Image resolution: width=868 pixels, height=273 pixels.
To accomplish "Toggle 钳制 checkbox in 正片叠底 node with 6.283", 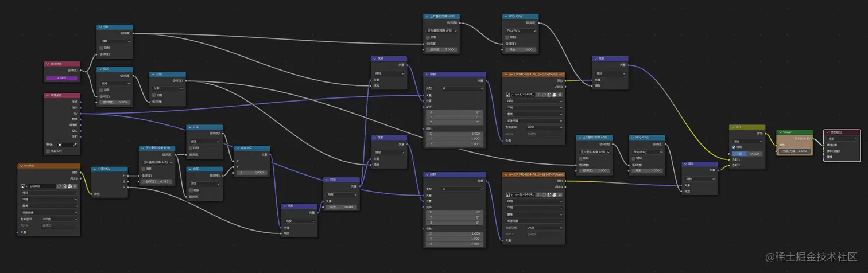I will (143, 169).
